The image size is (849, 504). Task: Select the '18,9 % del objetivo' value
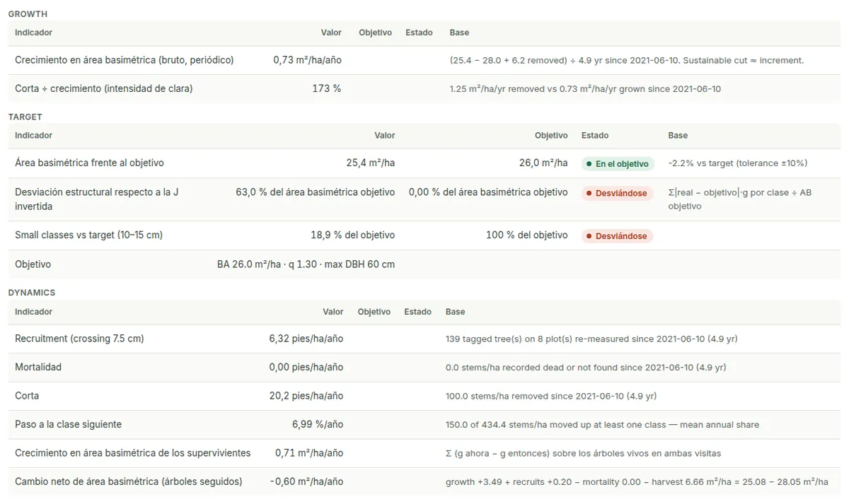click(352, 235)
